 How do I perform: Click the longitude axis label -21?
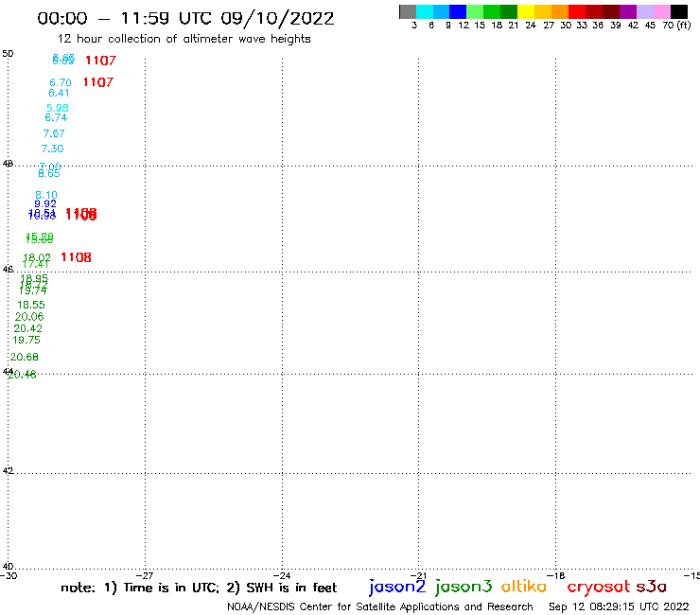(x=418, y=575)
